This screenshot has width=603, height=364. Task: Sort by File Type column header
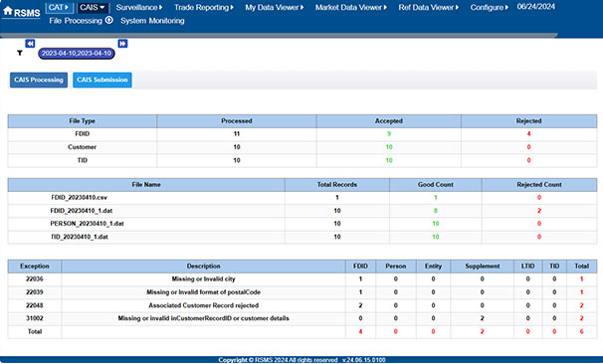(82, 121)
